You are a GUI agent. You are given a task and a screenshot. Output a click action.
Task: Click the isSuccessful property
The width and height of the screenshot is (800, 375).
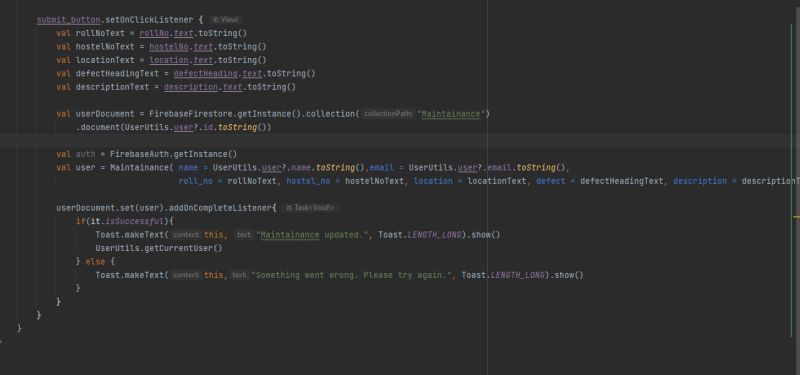[x=135, y=221]
